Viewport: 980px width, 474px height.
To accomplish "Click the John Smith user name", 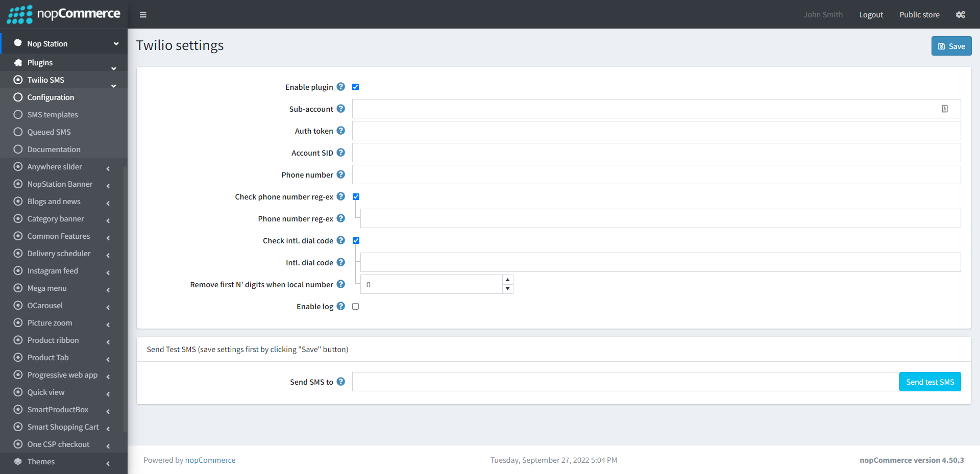I will pyautogui.click(x=823, y=15).
